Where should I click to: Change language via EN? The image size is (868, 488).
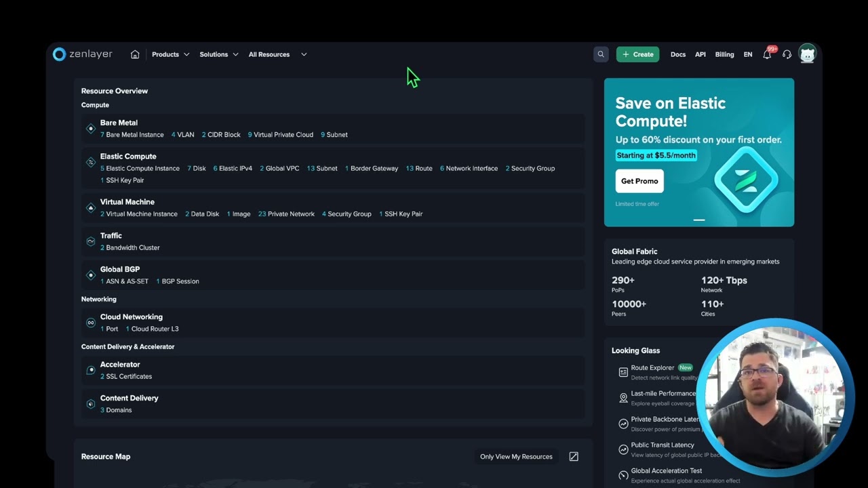(748, 54)
